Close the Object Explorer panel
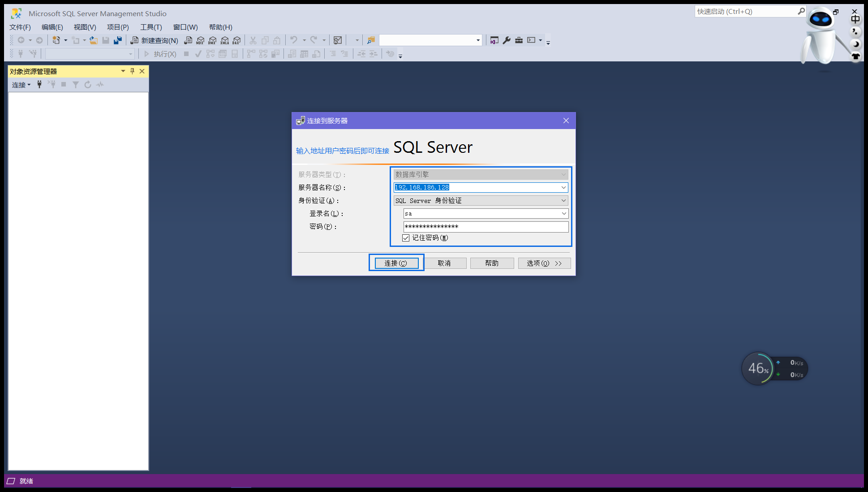Viewport: 868px width, 492px height. pyautogui.click(x=142, y=71)
